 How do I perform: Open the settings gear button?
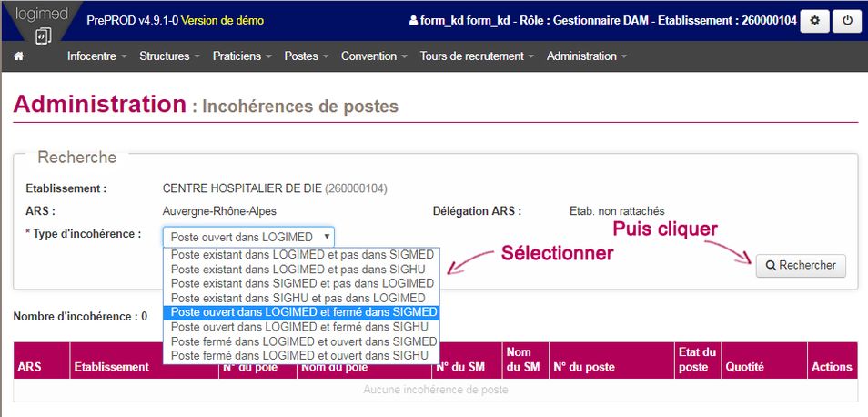click(x=814, y=21)
